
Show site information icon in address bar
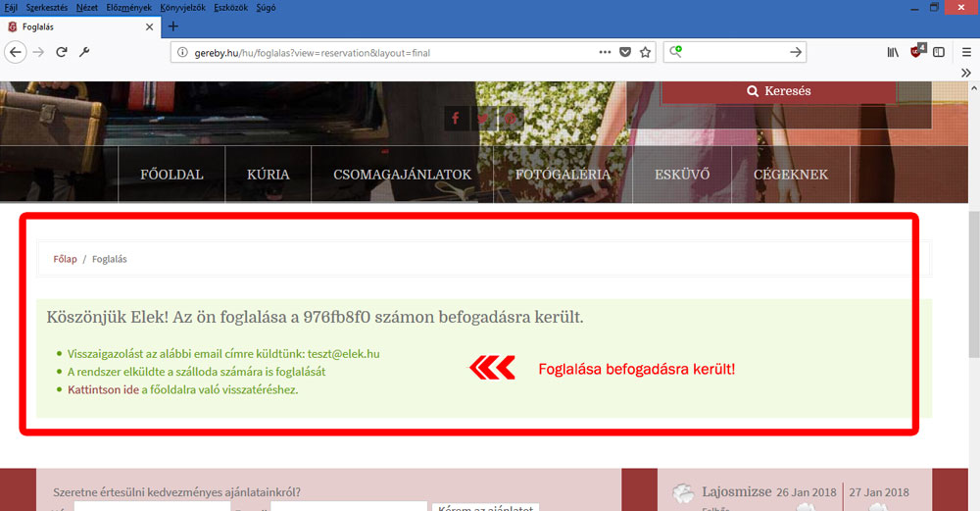tap(182, 53)
